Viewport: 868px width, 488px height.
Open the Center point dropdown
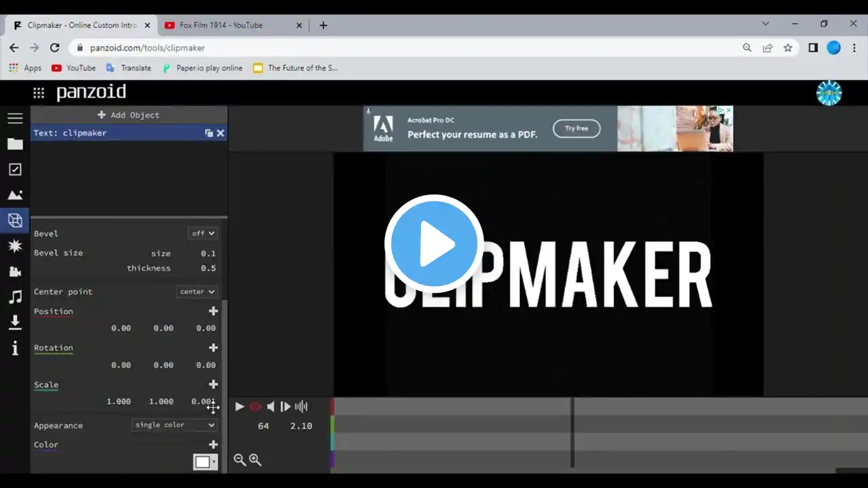[197, 291]
